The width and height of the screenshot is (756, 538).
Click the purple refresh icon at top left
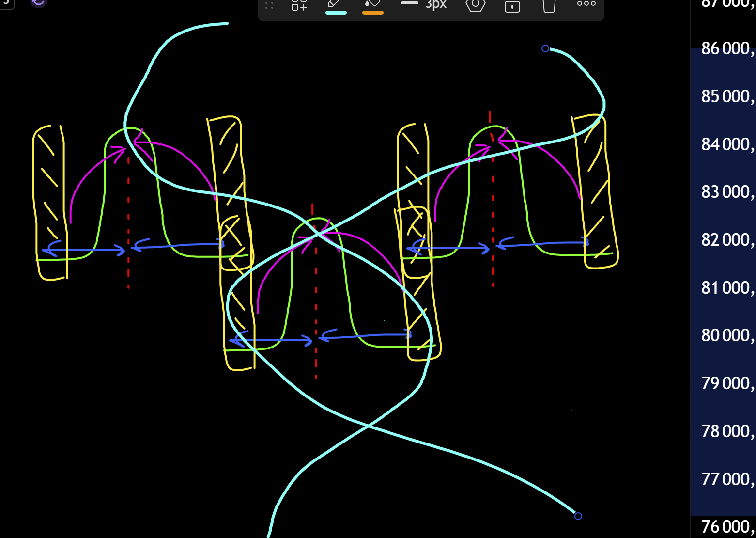click(38, 3)
